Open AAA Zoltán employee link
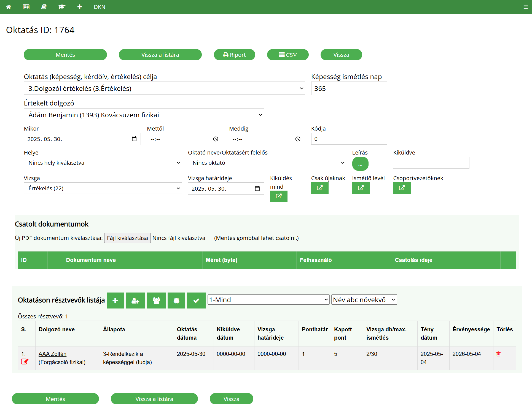The width and height of the screenshot is (532, 406). [x=52, y=354]
